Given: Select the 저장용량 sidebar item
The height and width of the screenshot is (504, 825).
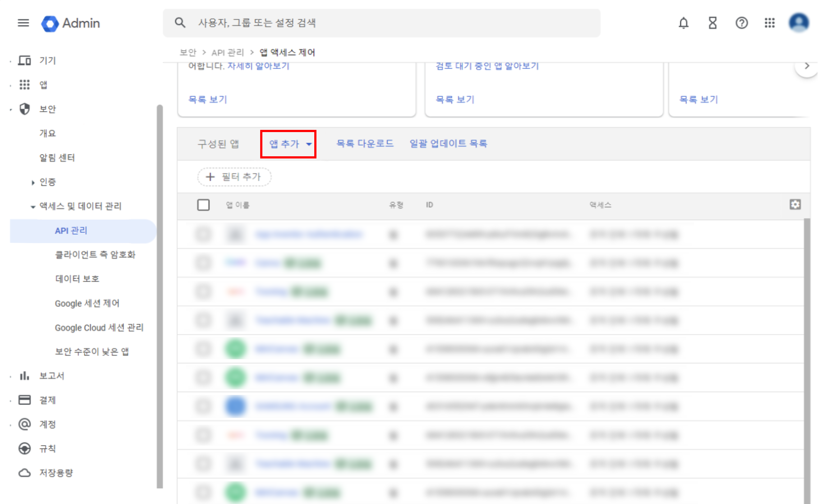Looking at the screenshot, I should click(56, 473).
